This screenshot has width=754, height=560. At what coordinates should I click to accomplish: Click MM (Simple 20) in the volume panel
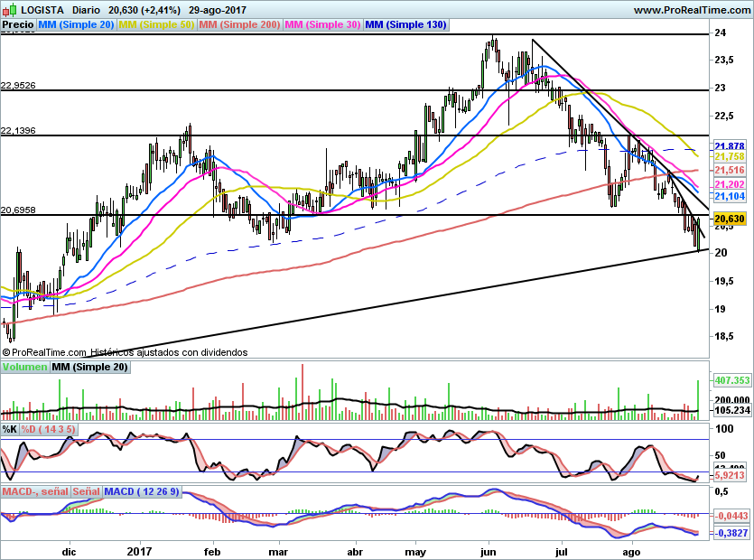click(x=89, y=367)
